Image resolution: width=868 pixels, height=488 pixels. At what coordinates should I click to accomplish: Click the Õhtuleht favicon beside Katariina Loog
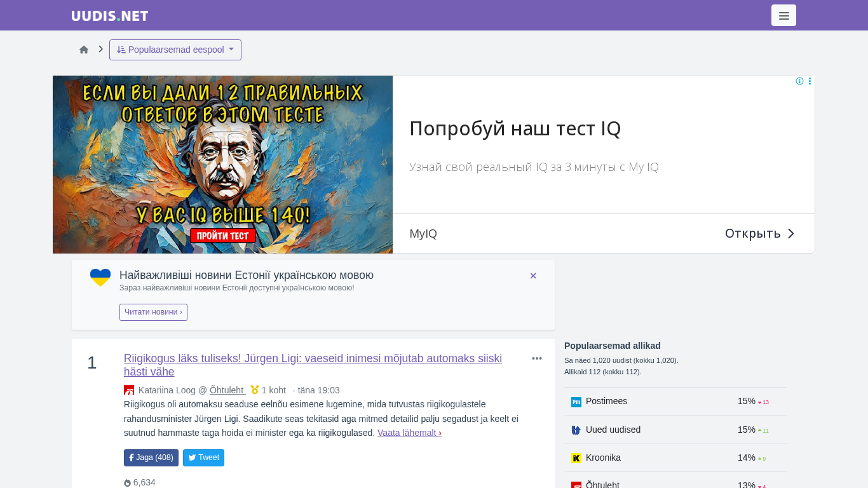[x=129, y=390]
